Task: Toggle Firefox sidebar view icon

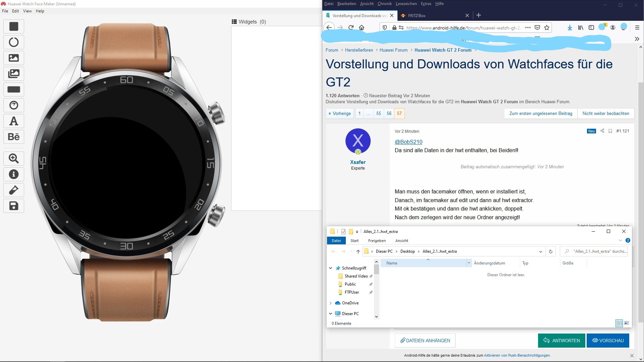Action: (591, 27)
